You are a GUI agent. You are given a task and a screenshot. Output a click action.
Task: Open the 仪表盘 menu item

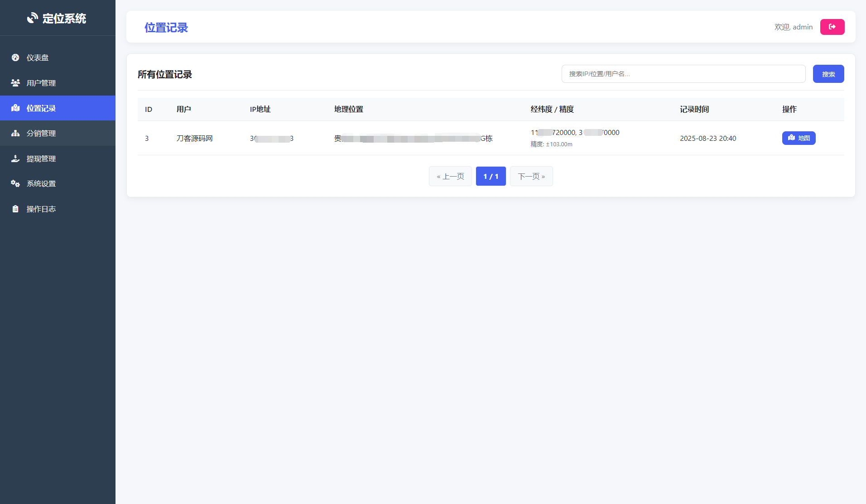[x=38, y=58]
